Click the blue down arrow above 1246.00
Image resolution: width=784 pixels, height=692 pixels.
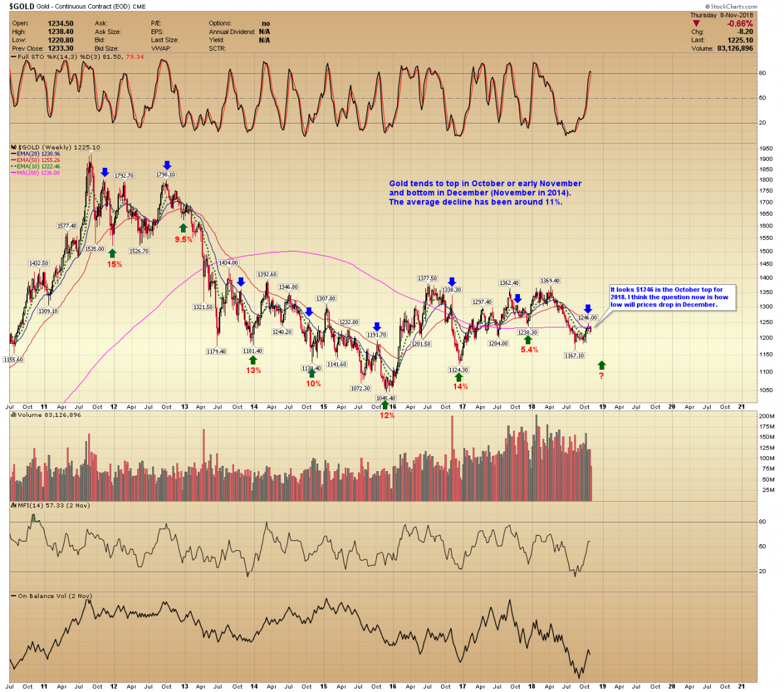coord(588,309)
